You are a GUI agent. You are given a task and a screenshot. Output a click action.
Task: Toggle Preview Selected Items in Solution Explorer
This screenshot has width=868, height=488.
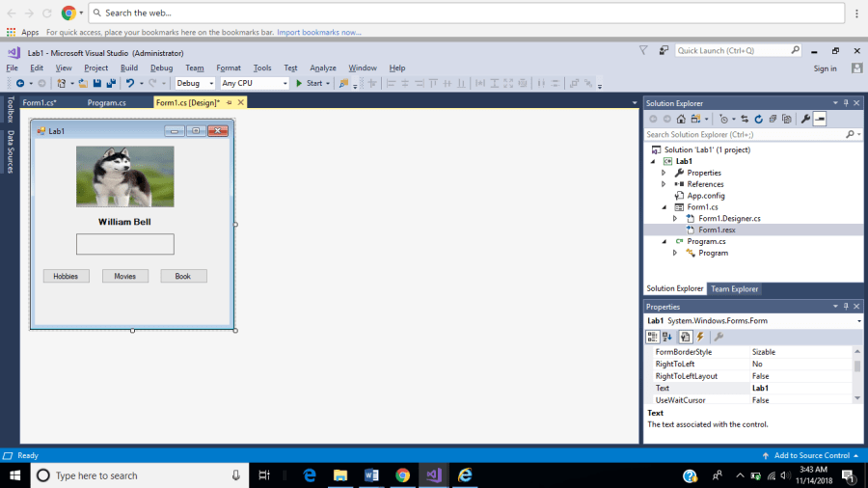(820, 119)
